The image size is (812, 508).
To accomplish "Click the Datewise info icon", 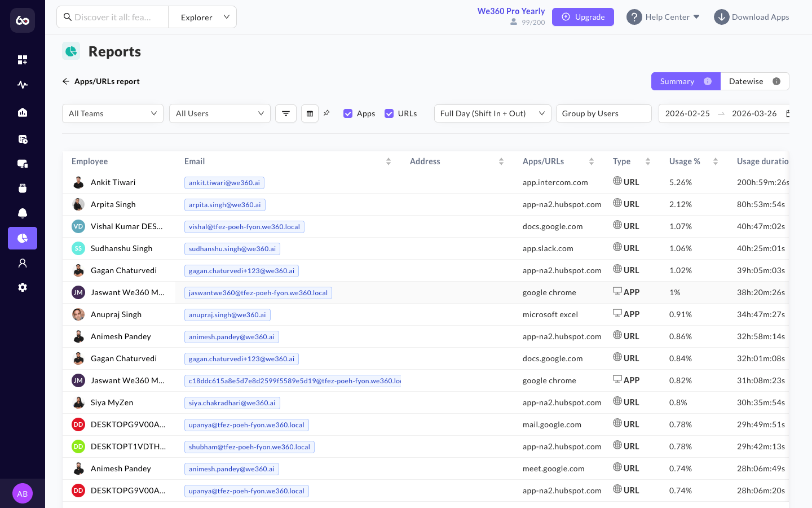I will coord(776,81).
